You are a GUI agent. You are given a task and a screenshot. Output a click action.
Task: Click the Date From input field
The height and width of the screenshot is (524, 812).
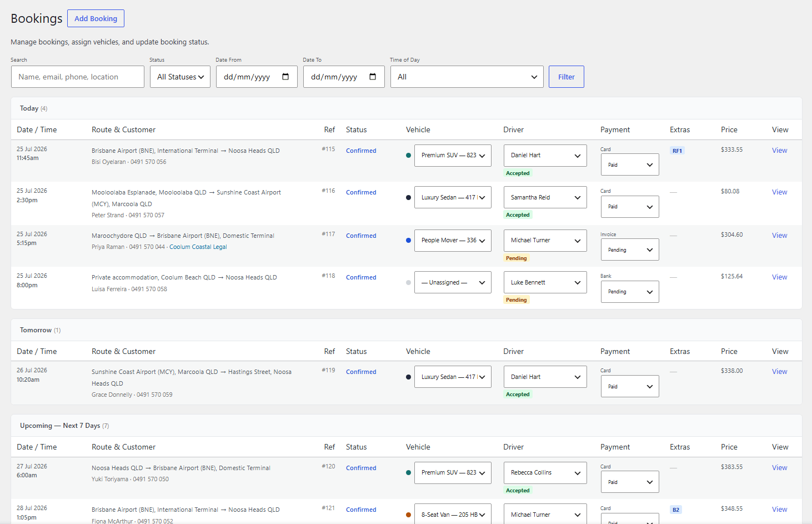coord(257,77)
